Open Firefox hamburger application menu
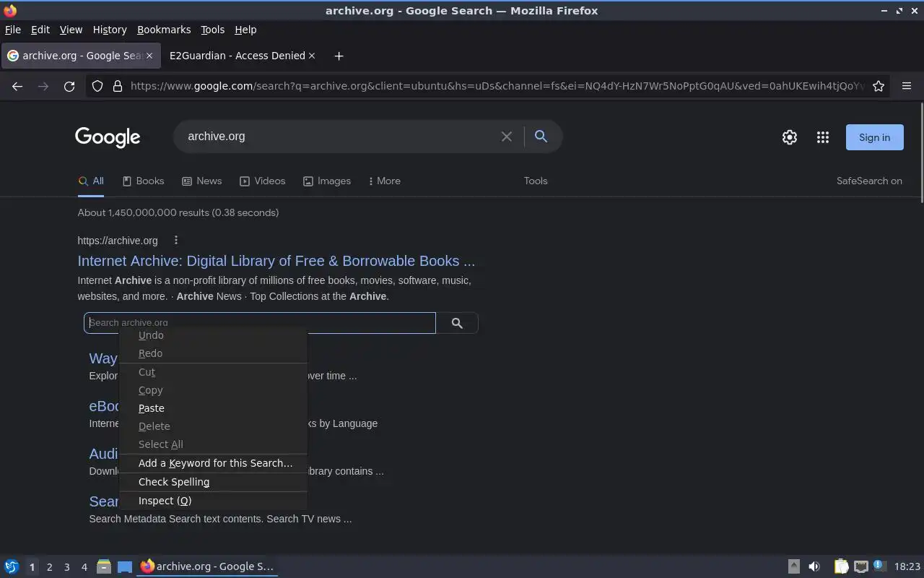 [x=907, y=86]
